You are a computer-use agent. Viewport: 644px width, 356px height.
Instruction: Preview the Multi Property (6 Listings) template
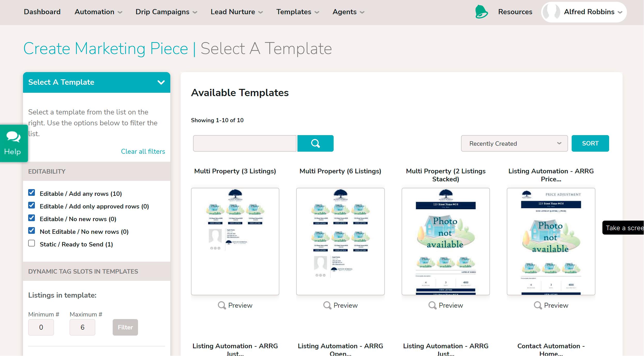tap(340, 305)
